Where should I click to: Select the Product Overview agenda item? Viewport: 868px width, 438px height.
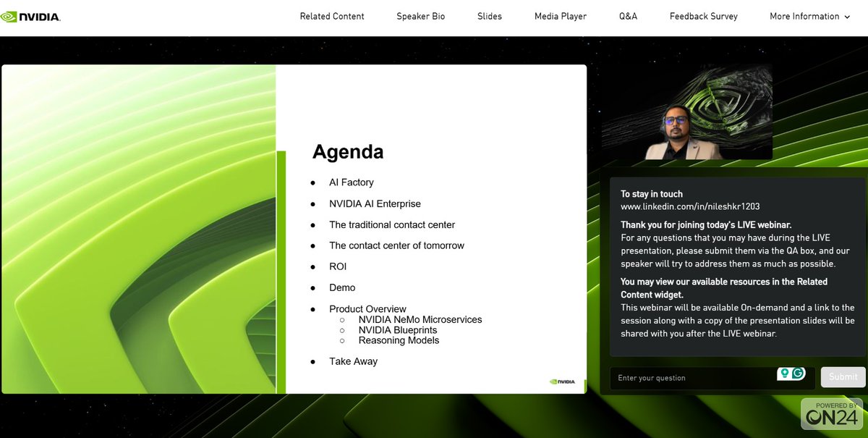click(367, 308)
